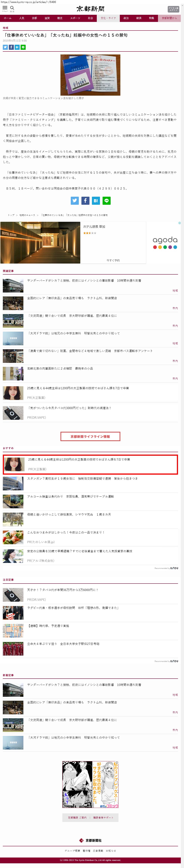Open the hamburger menu icon
Screen dimensions: 184x868
point(5,8)
